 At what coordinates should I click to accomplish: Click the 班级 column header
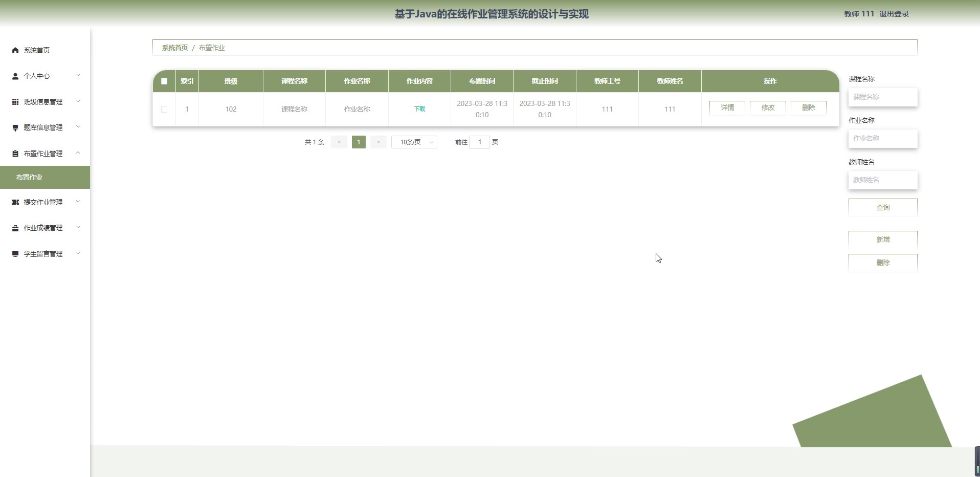tap(231, 81)
